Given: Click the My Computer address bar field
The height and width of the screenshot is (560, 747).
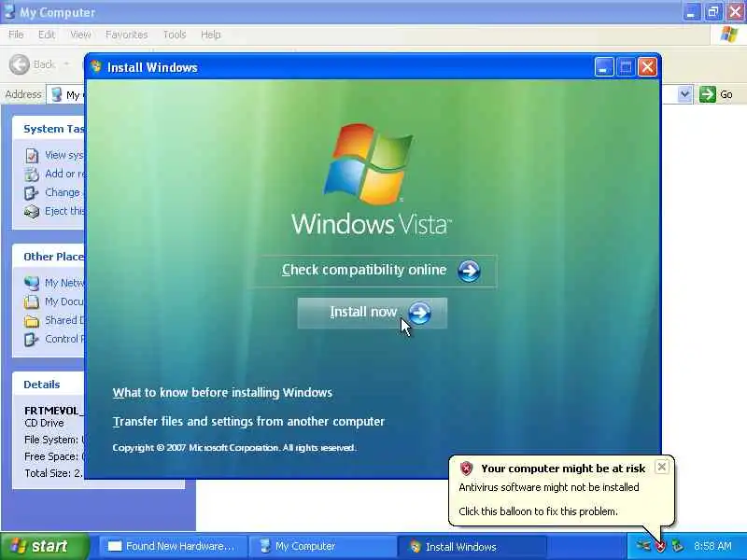Looking at the screenshot, I should click(369, 94).
